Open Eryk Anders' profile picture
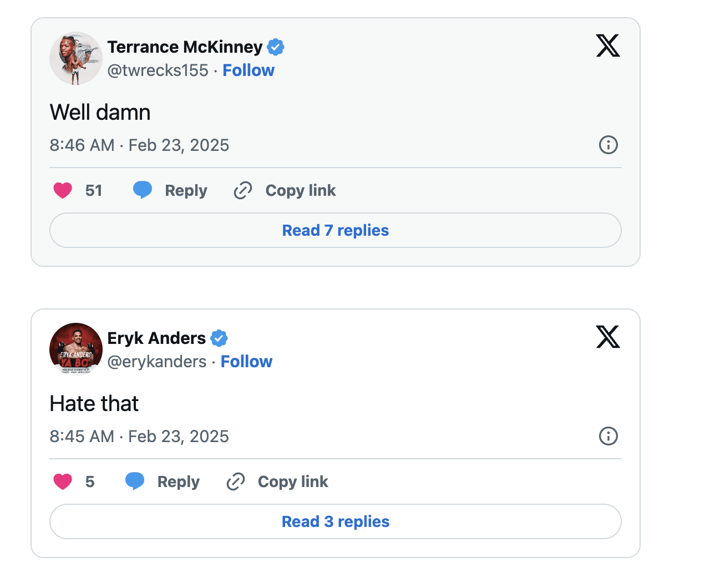710x588 pixels. 76,349
